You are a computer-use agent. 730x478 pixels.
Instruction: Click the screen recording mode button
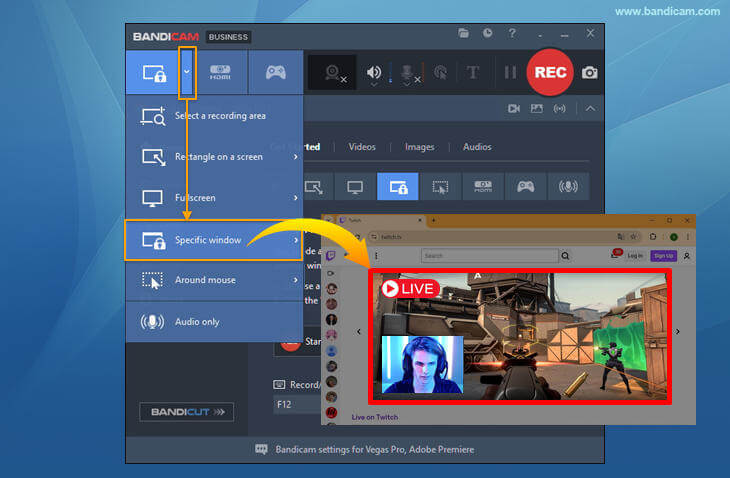click(x=154, y=73)
